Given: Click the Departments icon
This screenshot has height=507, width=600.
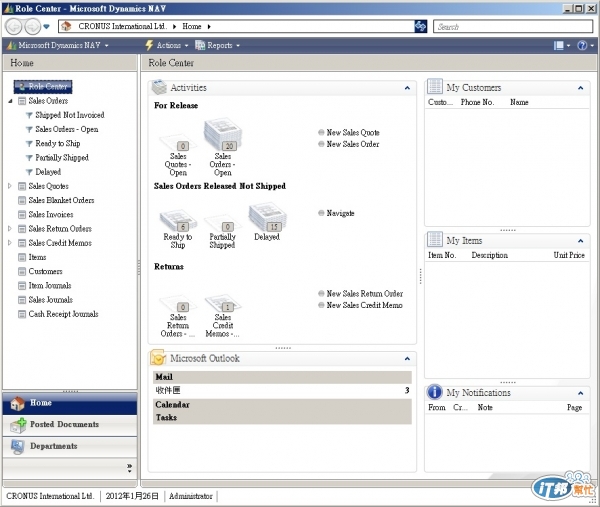Looking at the screenshot, I should click(x=18, y=447).
